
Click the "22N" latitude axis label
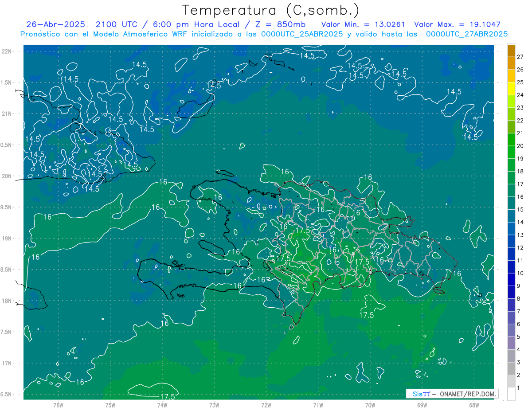7,51
